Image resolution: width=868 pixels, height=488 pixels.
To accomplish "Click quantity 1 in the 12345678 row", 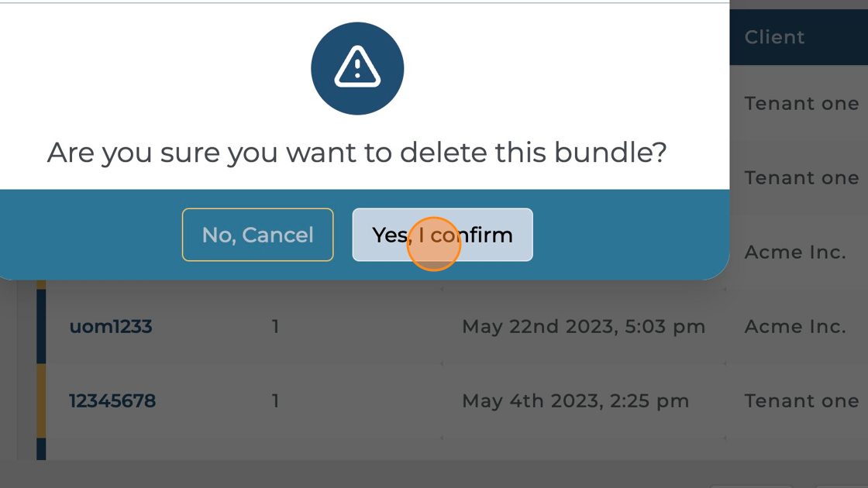I will coord(275,401).
